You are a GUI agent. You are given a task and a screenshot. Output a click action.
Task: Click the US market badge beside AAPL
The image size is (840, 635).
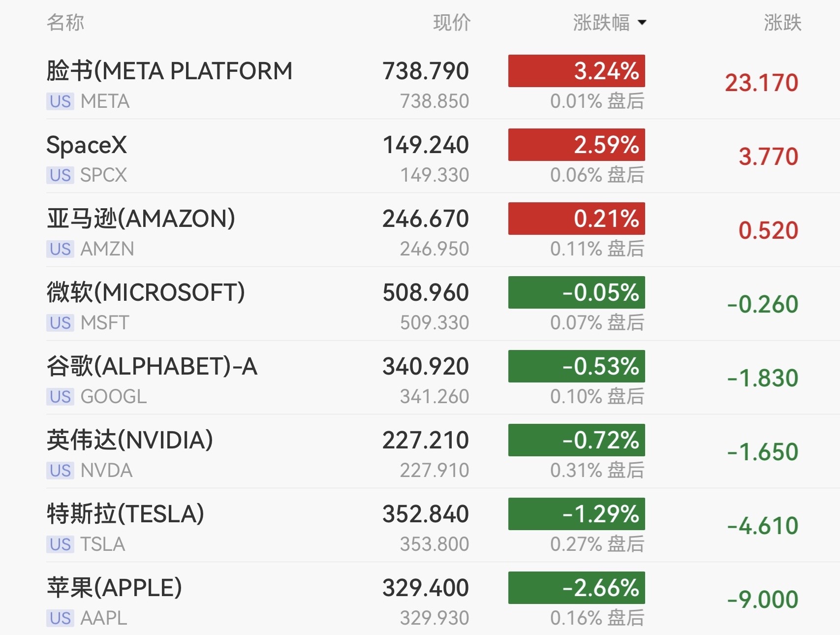[60, 618]
